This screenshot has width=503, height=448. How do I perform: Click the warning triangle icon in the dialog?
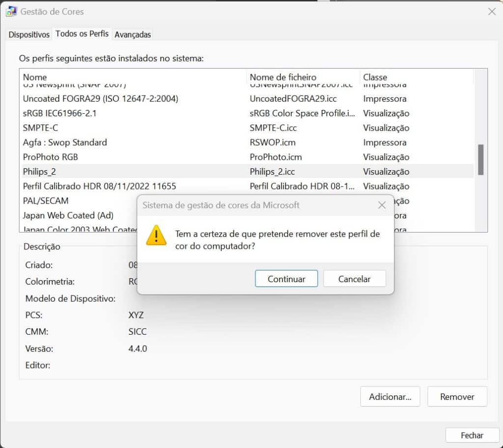(x=156, y=236)
